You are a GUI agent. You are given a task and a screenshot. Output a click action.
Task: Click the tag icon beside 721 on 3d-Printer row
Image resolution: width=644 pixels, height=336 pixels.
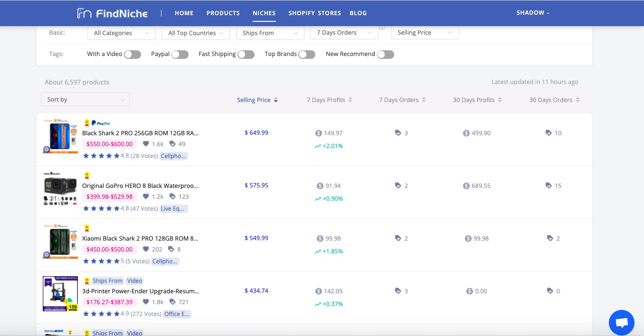(x=172, y=302)
